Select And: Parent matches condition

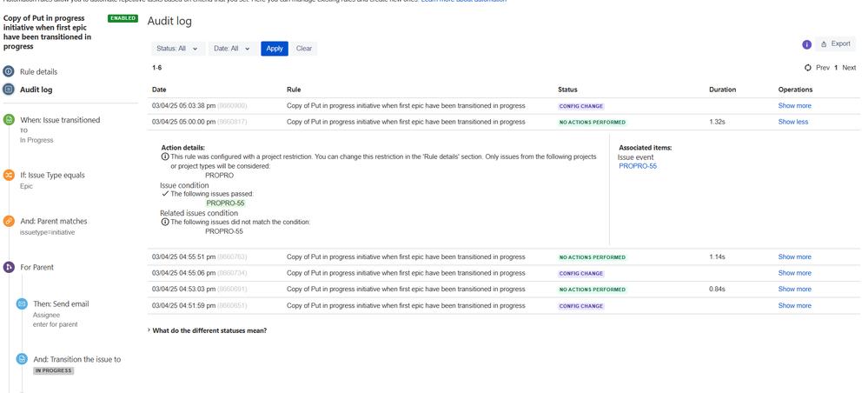(54, 221)
